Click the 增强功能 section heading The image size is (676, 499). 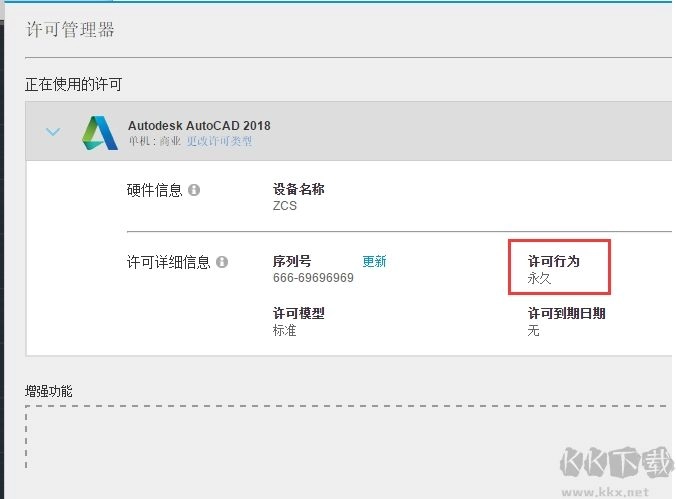[x=49, y=390]
